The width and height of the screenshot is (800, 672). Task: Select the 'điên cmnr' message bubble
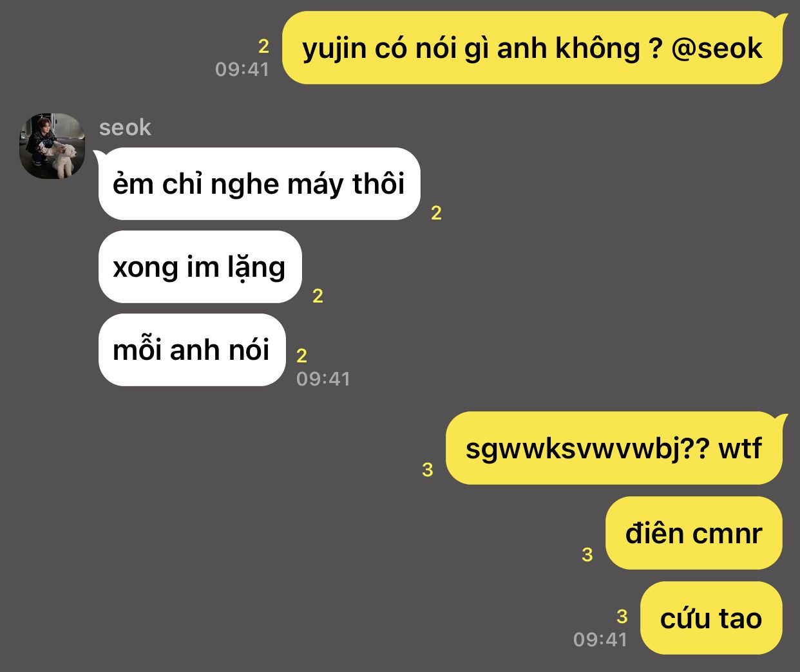(x=694, y=534)
